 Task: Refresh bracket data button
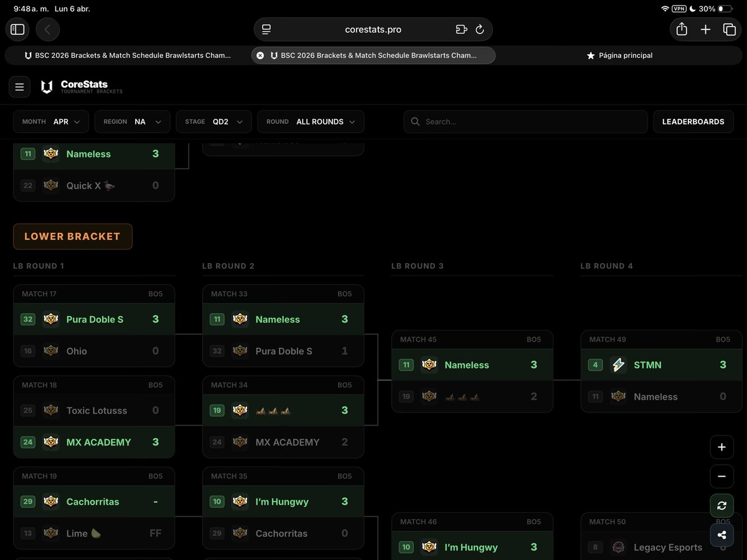pos(721,506)
